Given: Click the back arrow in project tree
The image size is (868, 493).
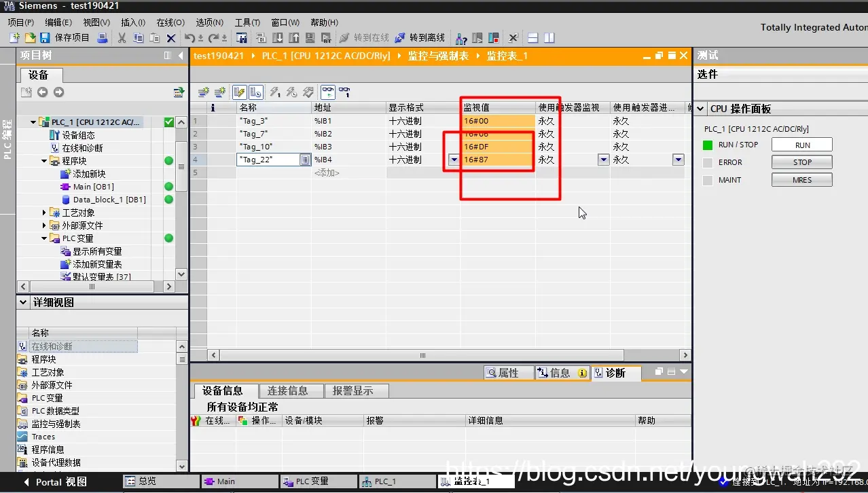Looking at the screenshot, I should 42,92.
